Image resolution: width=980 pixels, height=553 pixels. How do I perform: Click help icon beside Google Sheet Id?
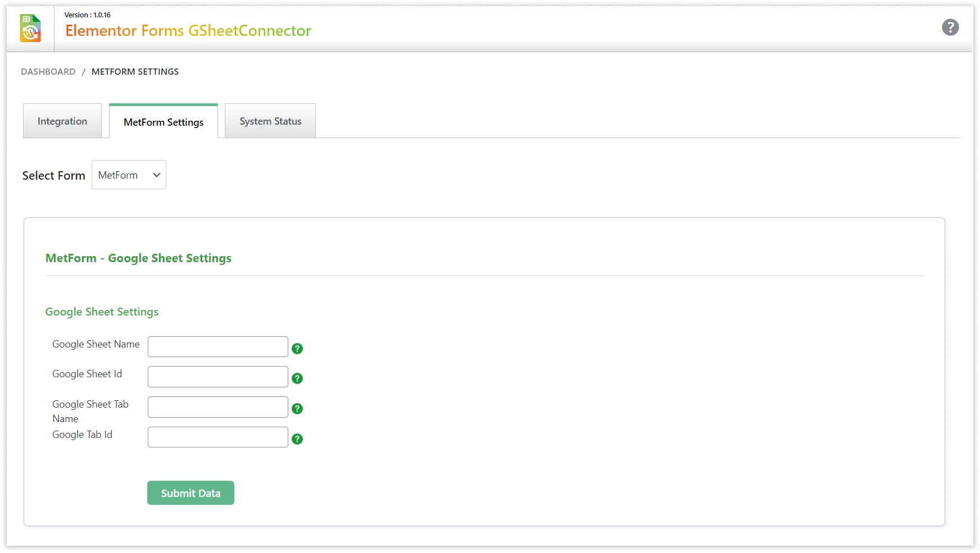297,378
